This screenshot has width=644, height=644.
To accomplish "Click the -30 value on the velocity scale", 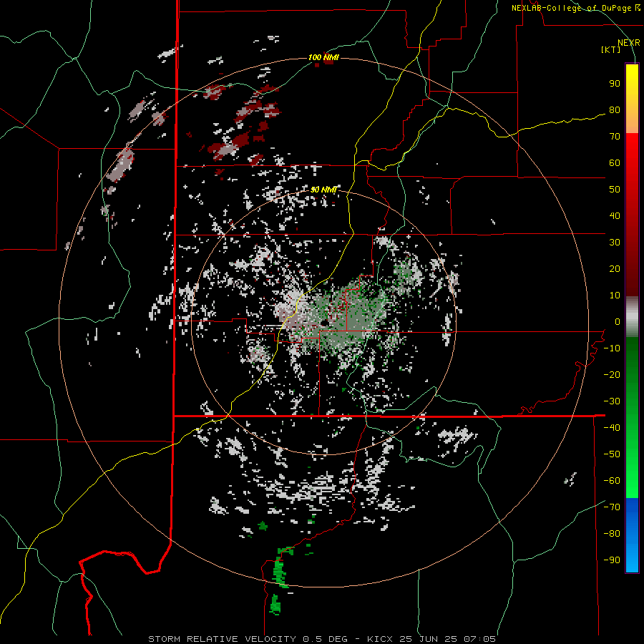I will pyautogui.click(x=612, y=401).
